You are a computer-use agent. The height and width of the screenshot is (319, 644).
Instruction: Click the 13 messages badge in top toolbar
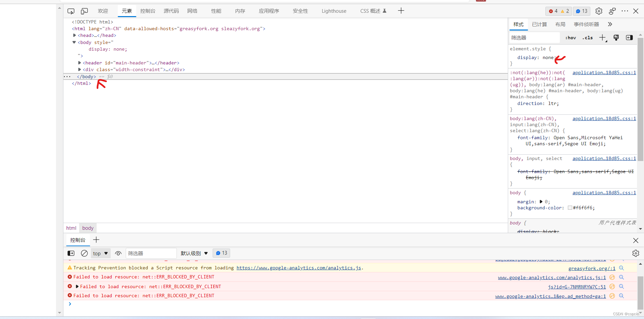582,11
